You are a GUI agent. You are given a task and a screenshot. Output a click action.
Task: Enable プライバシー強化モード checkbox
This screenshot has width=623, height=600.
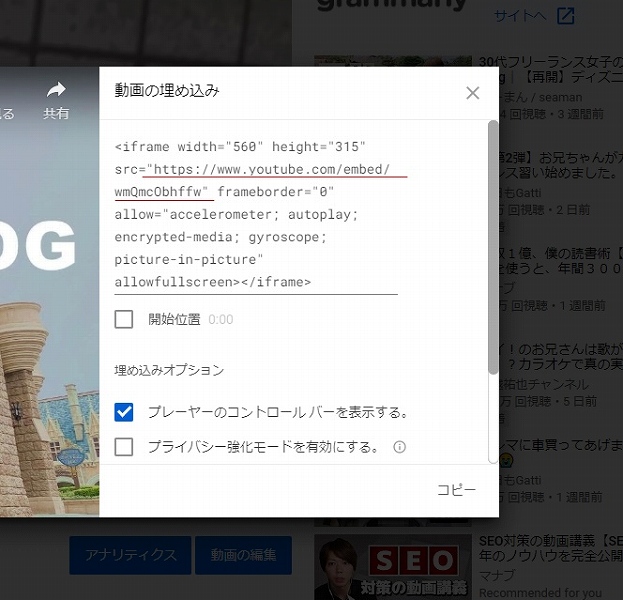point(124,447)
